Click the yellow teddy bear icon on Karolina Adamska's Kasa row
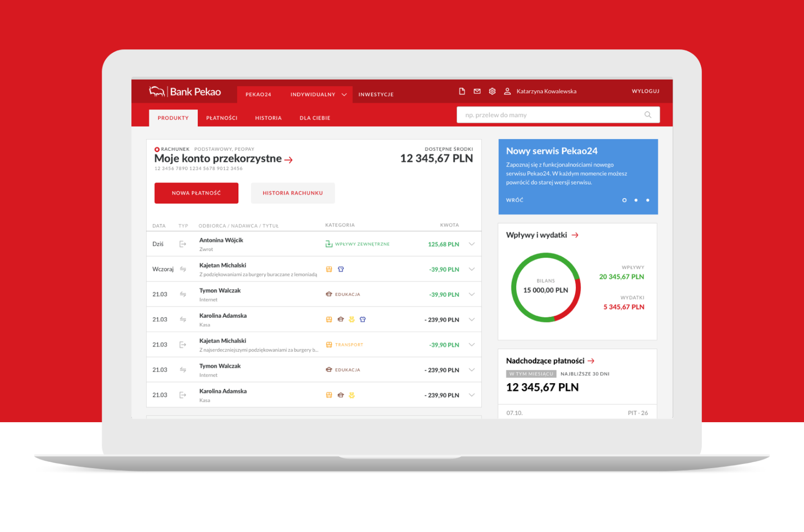 click(x=352, y=319)
